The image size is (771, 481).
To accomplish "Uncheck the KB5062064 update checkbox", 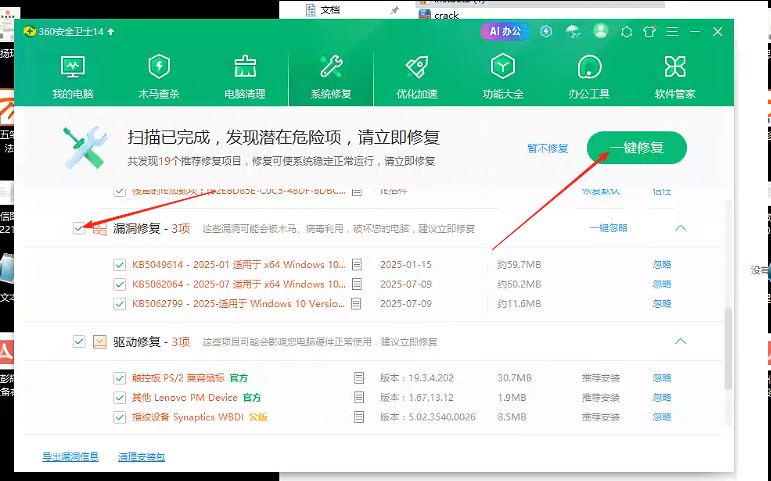I will [119, 284].
